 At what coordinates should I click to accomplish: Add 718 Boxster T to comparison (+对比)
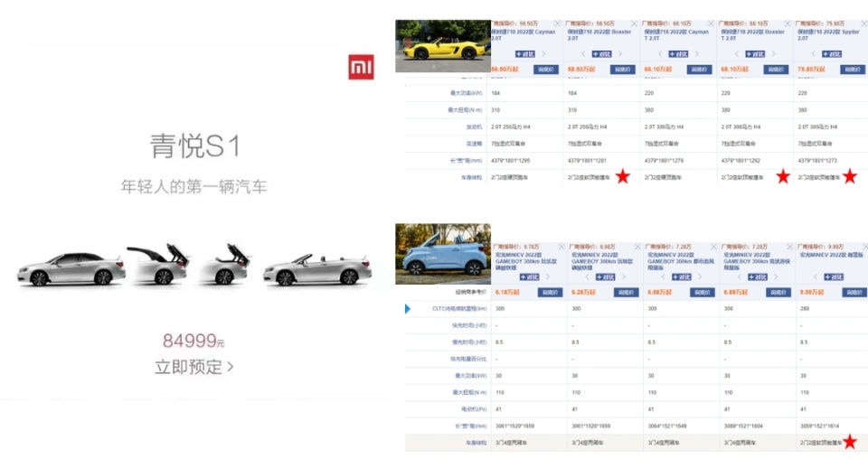click(755, 53)
